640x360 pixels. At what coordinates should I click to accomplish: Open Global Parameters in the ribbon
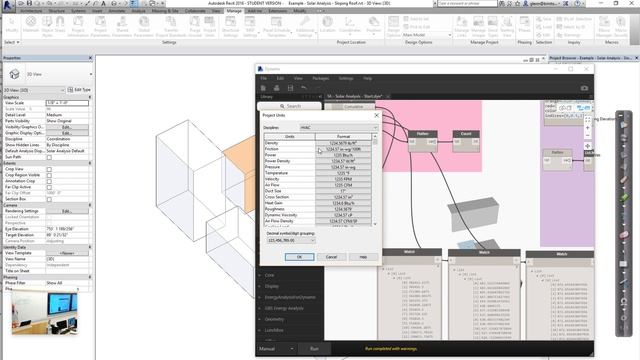point(144,27)
